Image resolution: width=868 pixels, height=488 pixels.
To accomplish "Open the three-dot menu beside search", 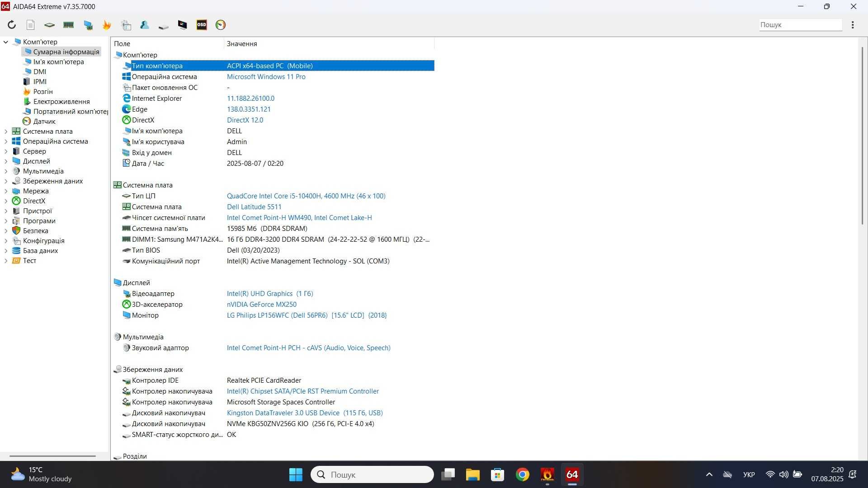I will point(853,25).
